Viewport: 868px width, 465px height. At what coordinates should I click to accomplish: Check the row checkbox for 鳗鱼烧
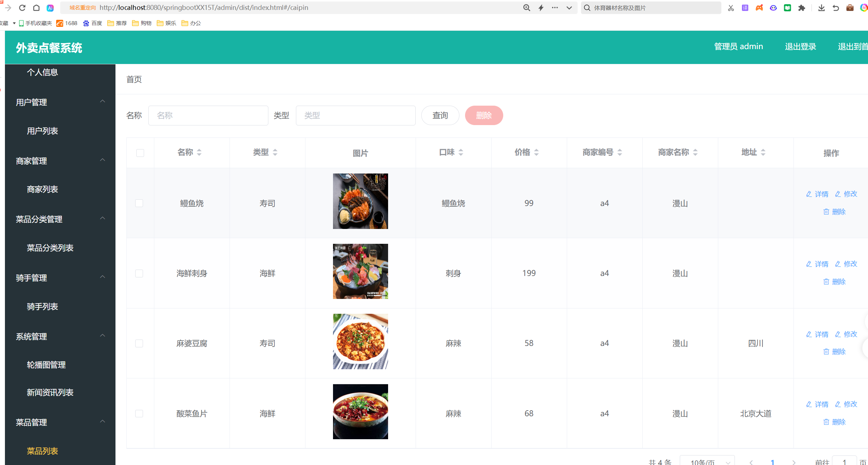click(139, 203)
